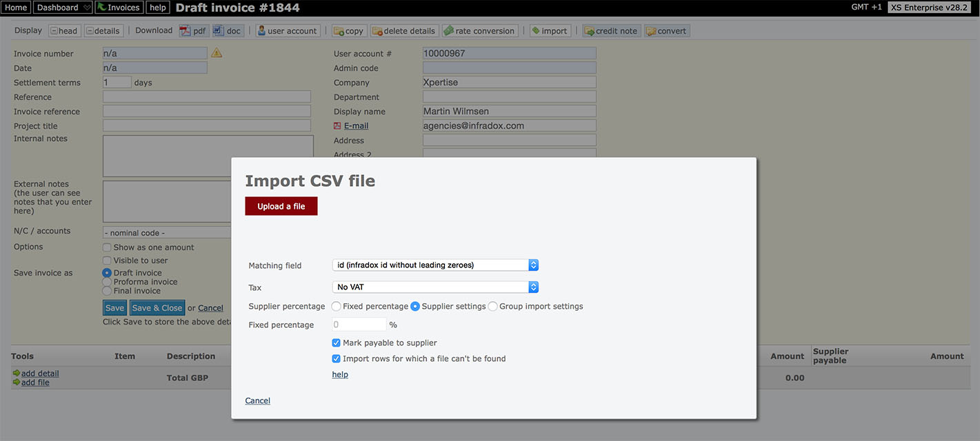980x441 pixels.
Task: Click the User account number field
Action: click(x=510, y=53)
